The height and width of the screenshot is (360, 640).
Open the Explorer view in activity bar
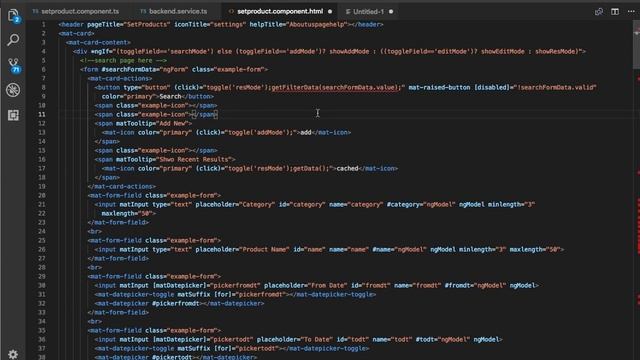point(13,16)
